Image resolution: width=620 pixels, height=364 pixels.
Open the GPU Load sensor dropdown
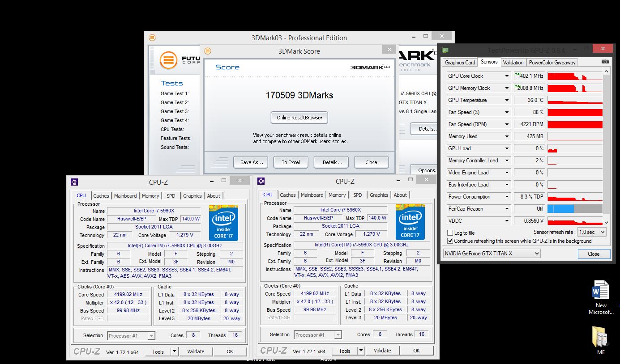click(507, 148)
